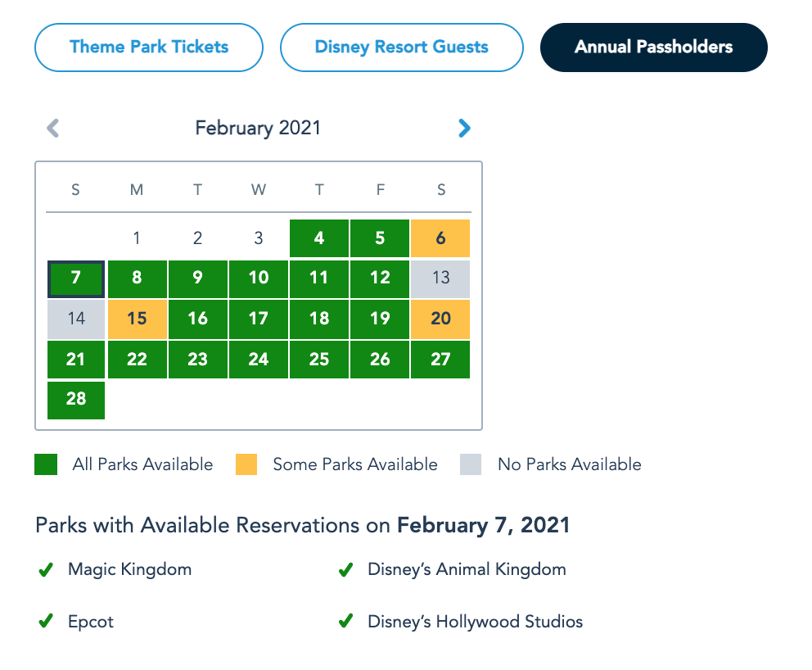Select February 28 in the last row
812x670 pixels.
(x=76, y=400)
